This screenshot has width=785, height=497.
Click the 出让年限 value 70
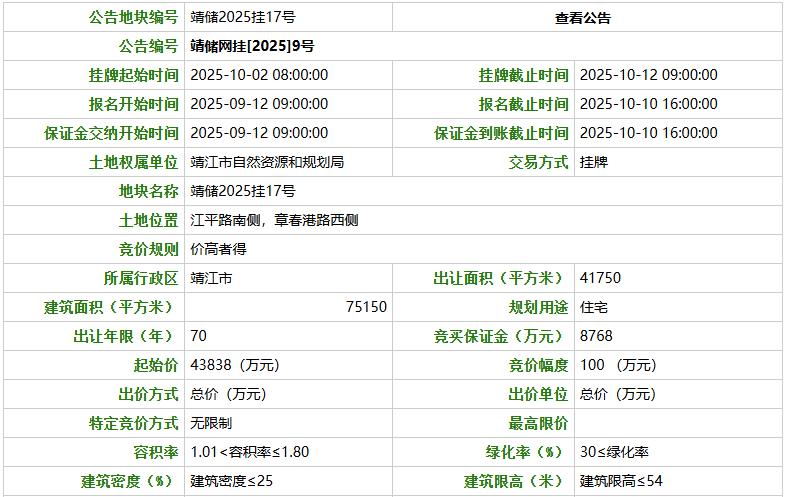[x=198, y=336]
